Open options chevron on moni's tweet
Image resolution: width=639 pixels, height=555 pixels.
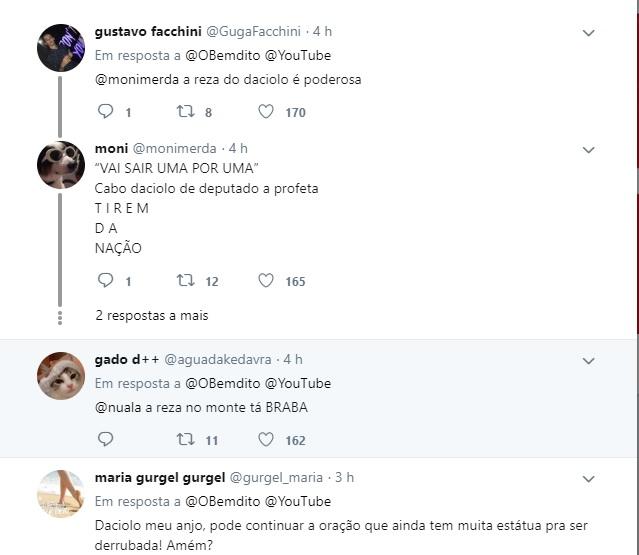tap(589, 150)
